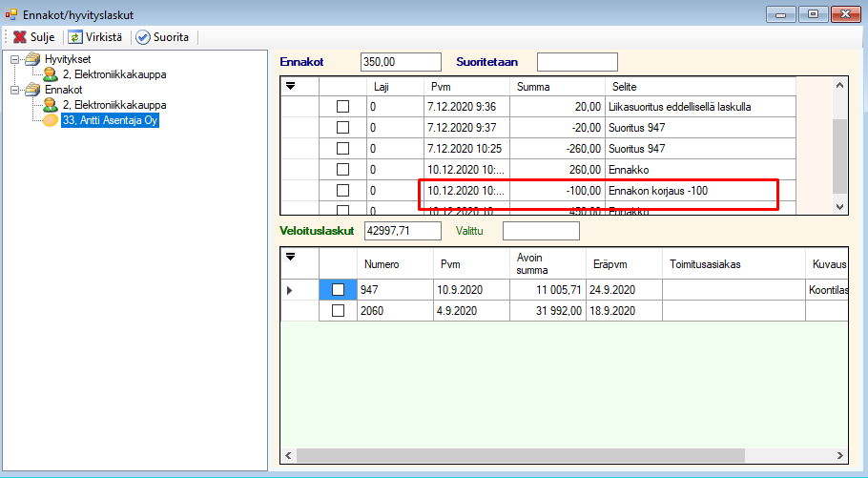Select Elektroniikkakauppa under Hyvitykset
Viewport: 868px width, 478px height.
pos(114,74)
